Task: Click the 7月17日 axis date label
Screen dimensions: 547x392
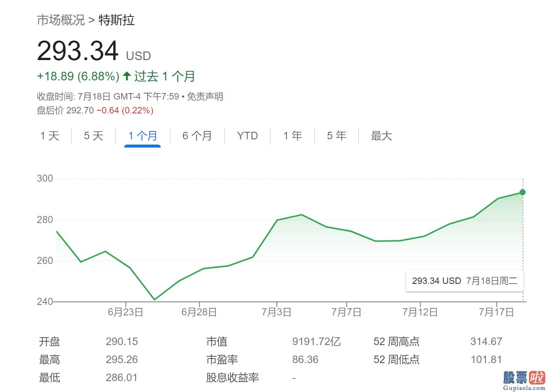Action: [x=496, y=312]
